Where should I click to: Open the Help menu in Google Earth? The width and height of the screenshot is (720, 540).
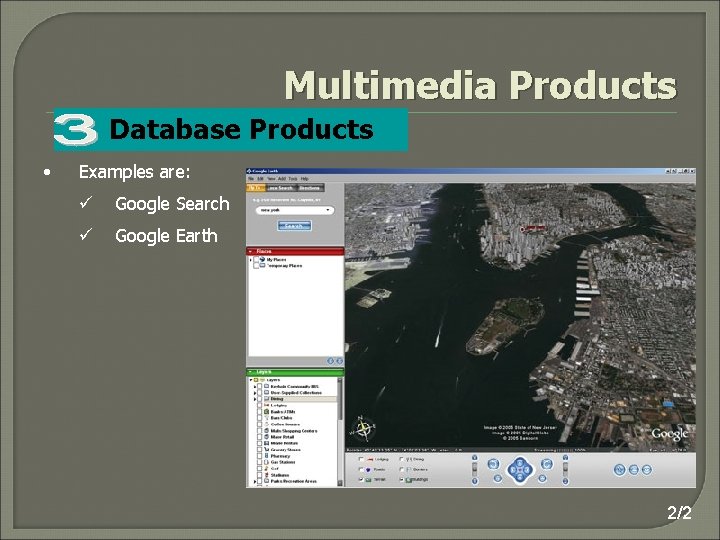[x=304, y=179]
